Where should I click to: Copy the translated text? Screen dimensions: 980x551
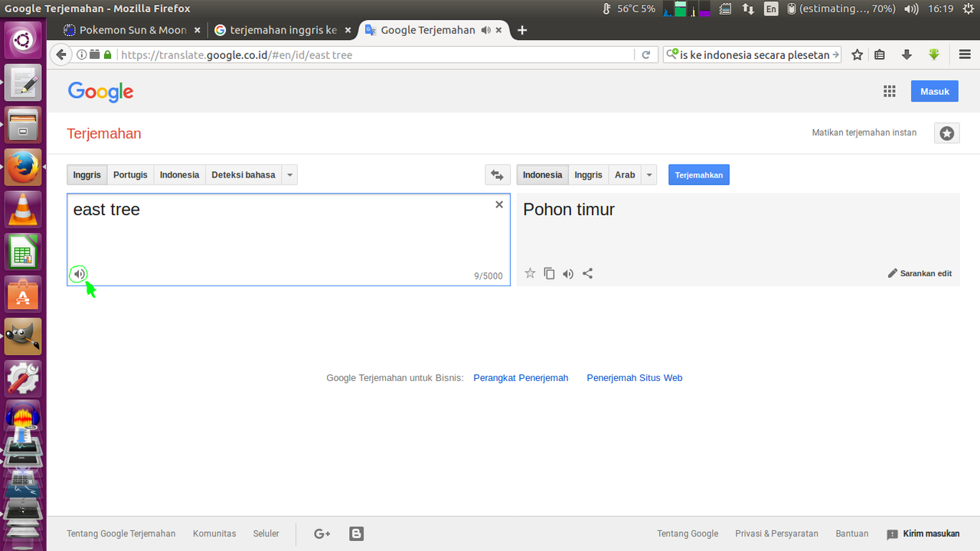(x=549, y=273)
